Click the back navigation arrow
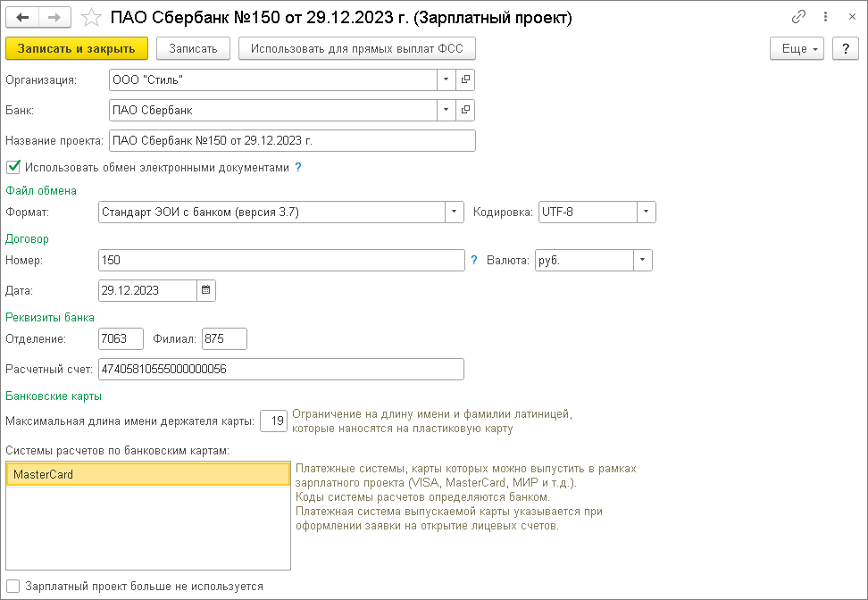868x600 pixels. pyautogui.click(x=23, y=17)
